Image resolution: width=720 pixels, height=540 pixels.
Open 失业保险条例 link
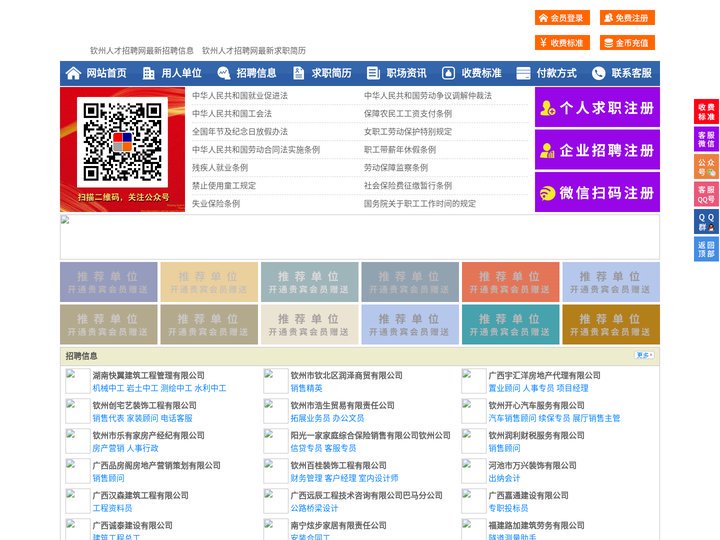216,203
